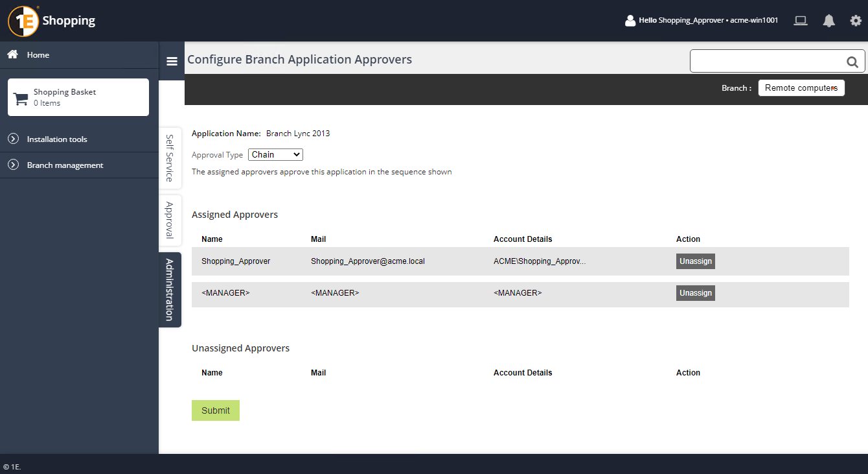The image size is (868, 474).
Task: Switch to the Approval tab
Action: pos(170,220)
